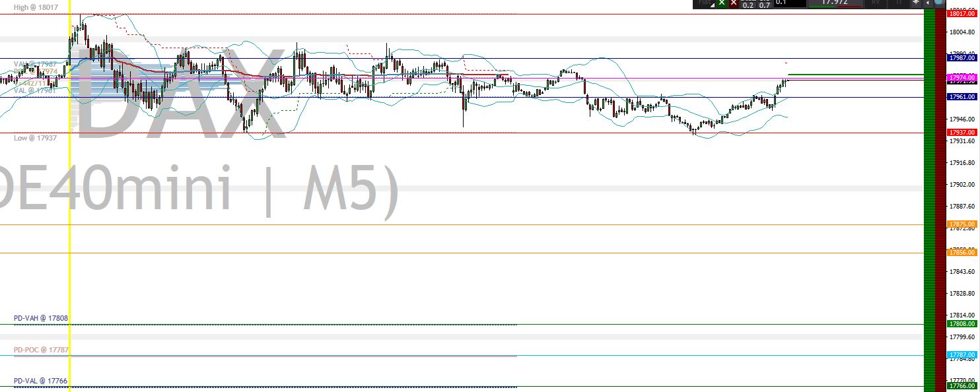Click the 'PD-POC @ 17787' label
980x392 pixels.
pyautogui.click(x=41, y=350)
